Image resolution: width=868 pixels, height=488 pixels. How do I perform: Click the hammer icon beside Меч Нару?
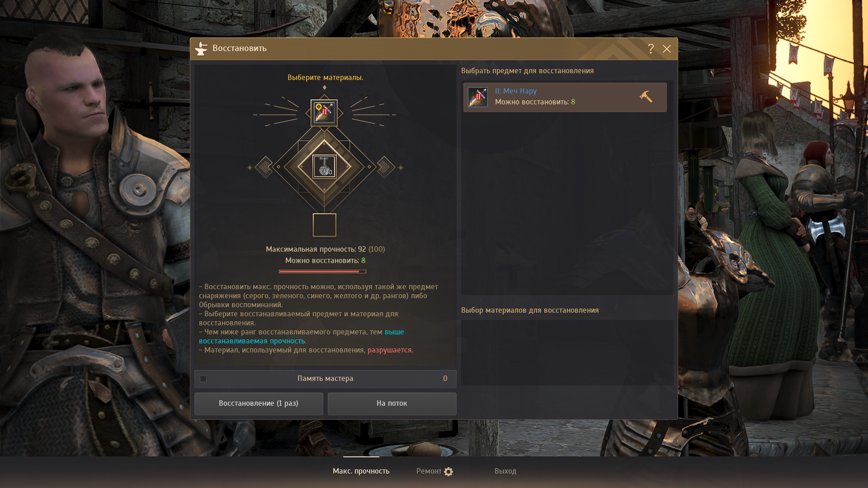[x=646, y=97]
